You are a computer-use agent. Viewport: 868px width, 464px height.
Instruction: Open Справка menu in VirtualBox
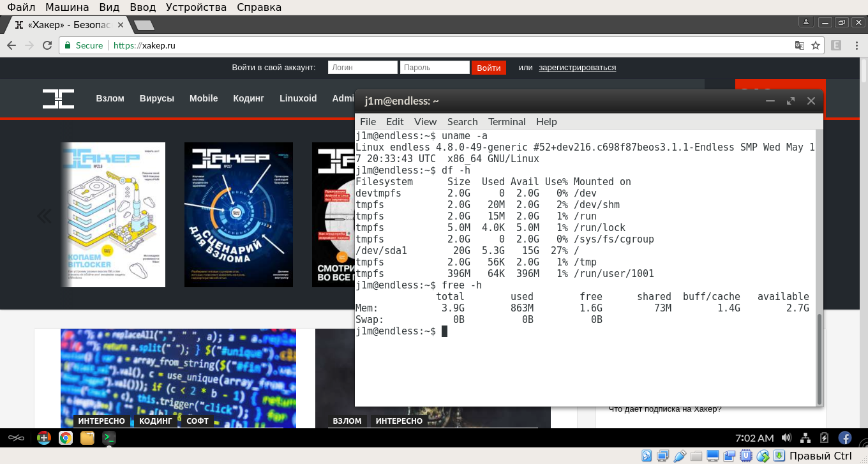pos(259,8)
